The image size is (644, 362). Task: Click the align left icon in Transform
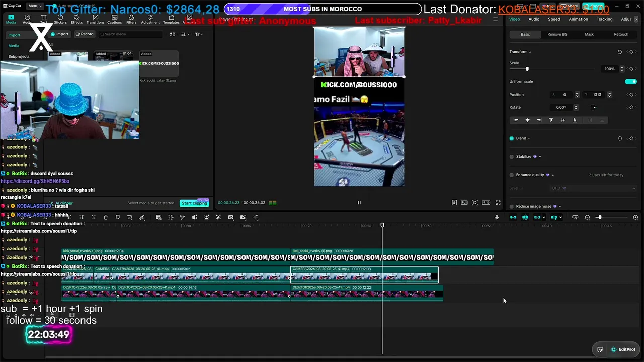click(x=515, y=120)
